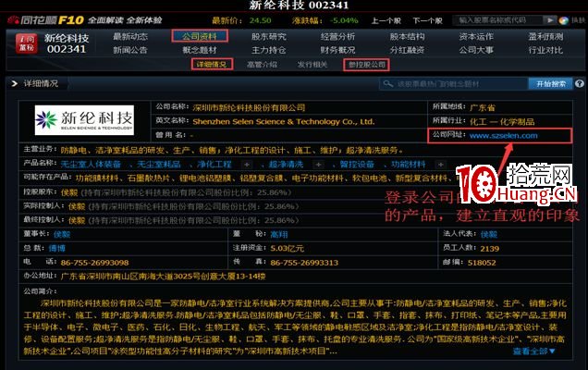Click the arrow button beside stock code input
Screen dimensions: 588x370
pos(549,20)
